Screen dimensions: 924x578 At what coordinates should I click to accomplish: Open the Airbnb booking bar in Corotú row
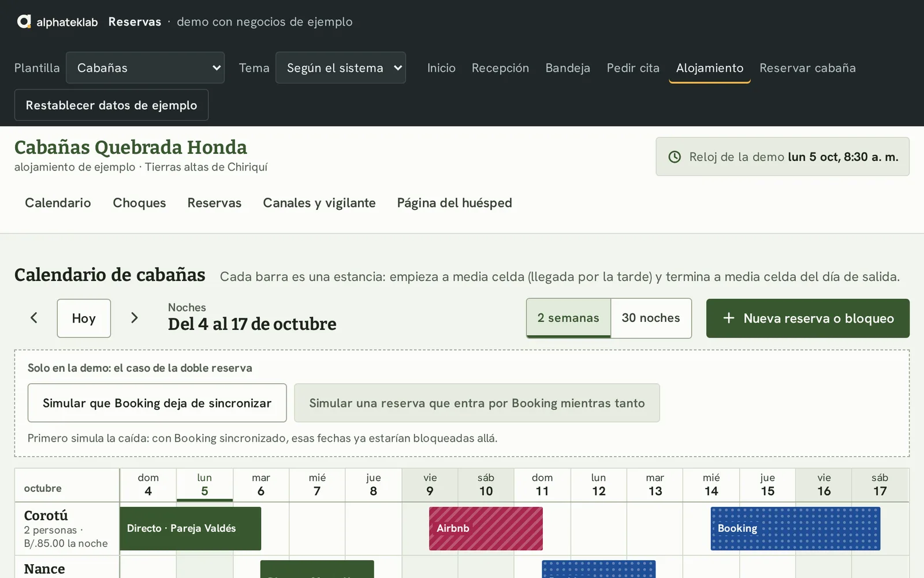(x=486, y=528)
